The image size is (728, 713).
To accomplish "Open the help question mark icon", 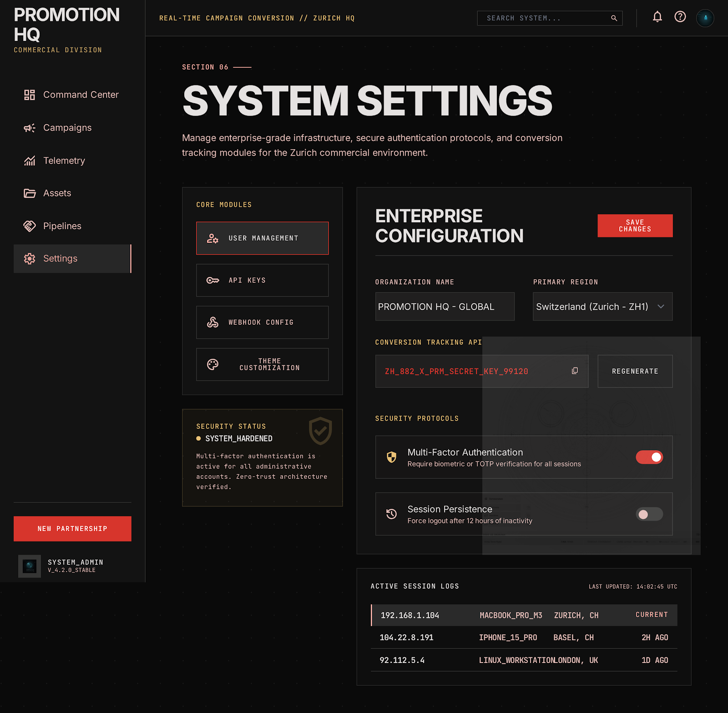I will tap(680, 17).
